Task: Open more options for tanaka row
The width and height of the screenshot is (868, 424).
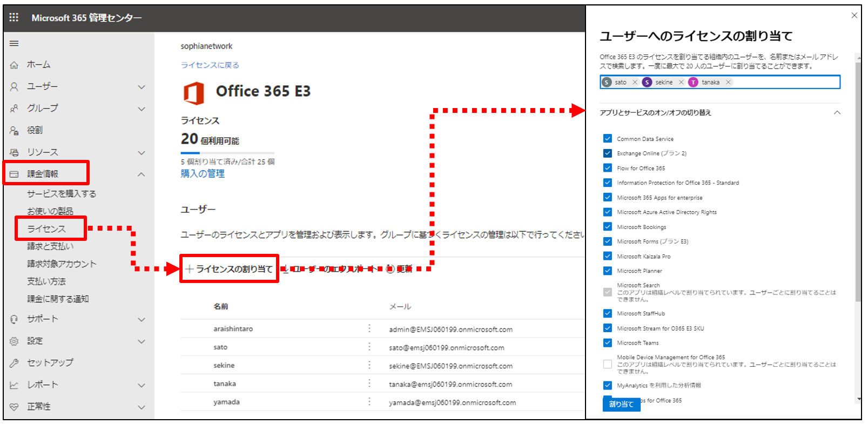Action: [369, 383]
